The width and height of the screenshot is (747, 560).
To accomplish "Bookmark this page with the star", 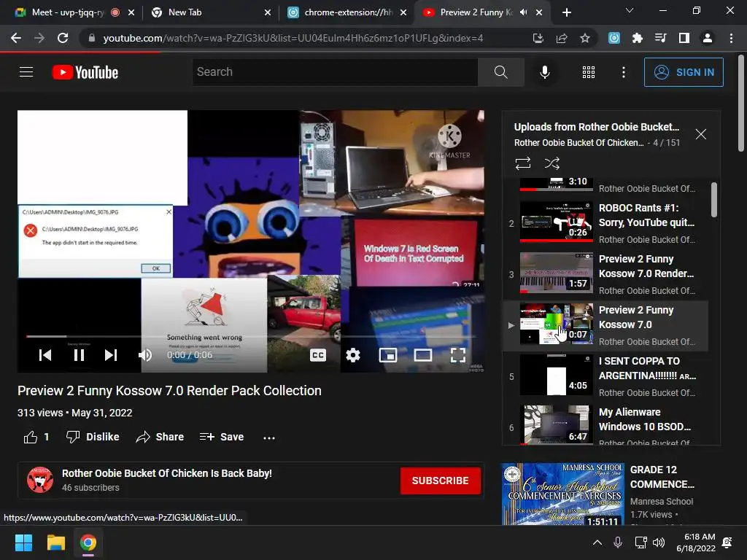I will point(585,38).
